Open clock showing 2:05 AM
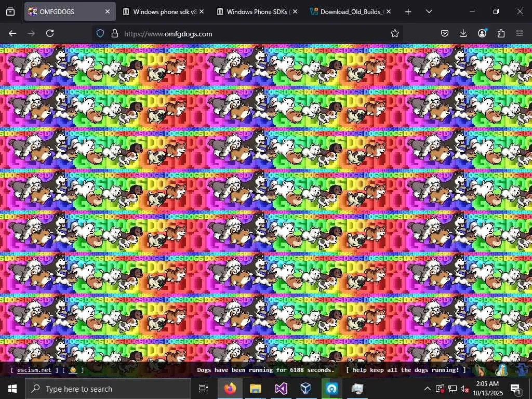 487,389
